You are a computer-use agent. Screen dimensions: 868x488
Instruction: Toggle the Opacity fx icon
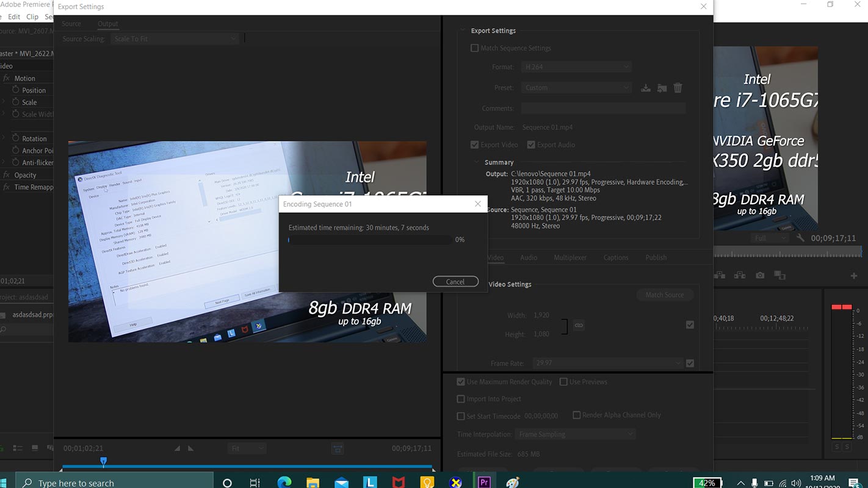6,175
